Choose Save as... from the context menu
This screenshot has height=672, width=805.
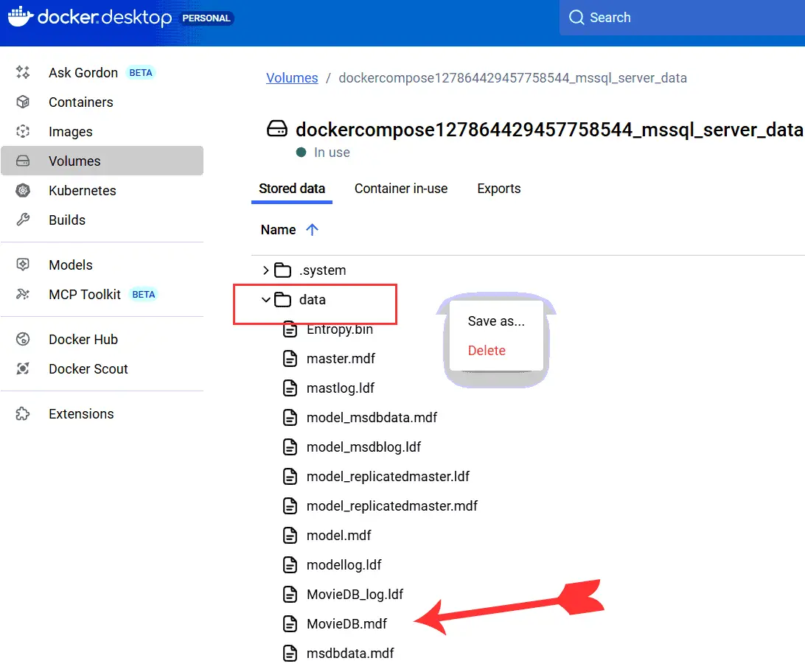point(495,321)
